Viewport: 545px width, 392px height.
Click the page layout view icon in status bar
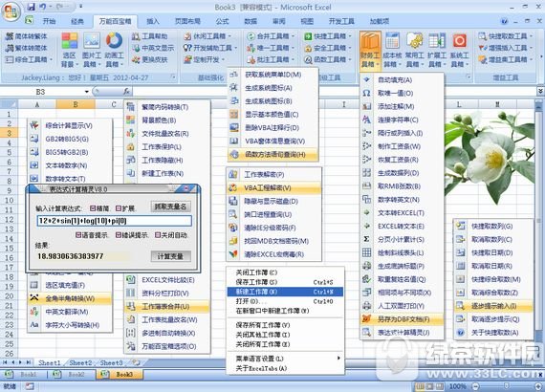[430, 386]
